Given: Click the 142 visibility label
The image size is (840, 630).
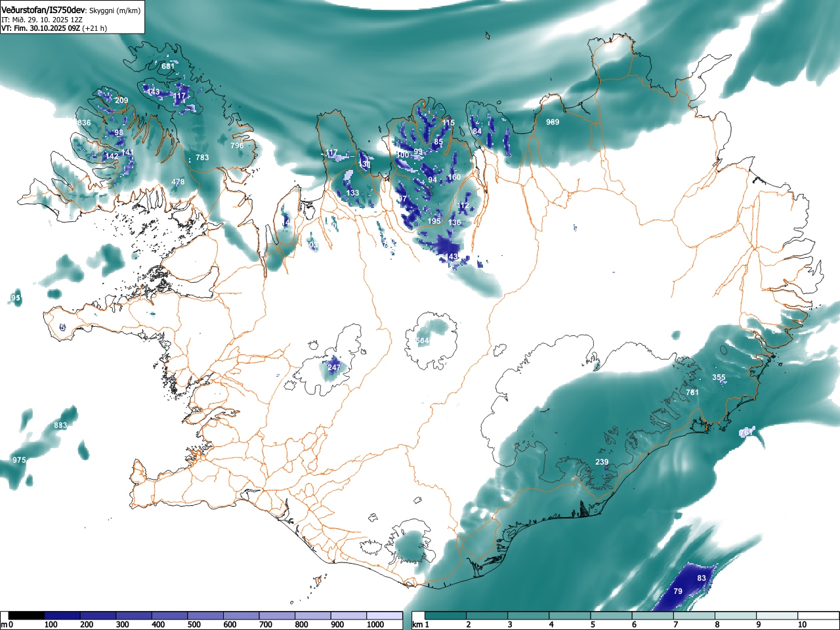Looking at the screenshot, I should coord(112,156).
